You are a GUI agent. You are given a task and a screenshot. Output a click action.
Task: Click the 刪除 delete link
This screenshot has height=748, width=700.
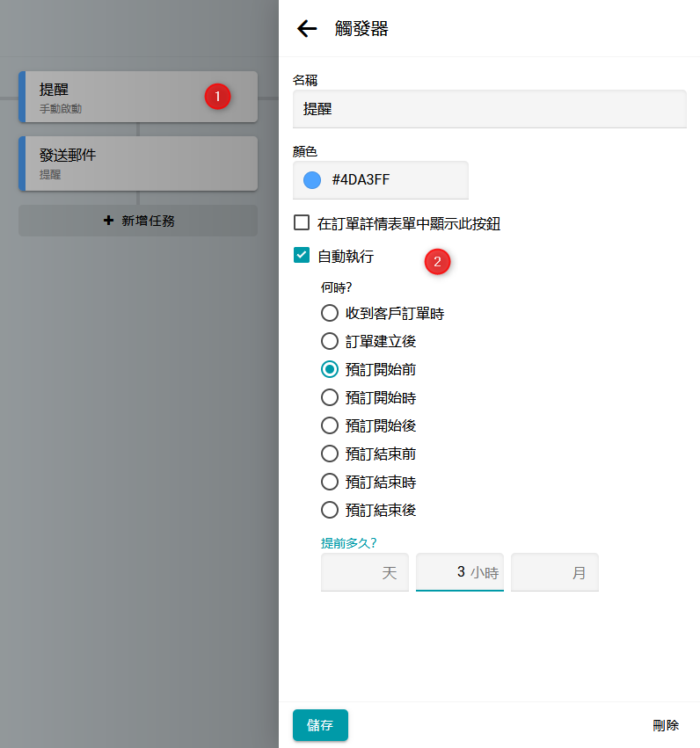point(666,725)
